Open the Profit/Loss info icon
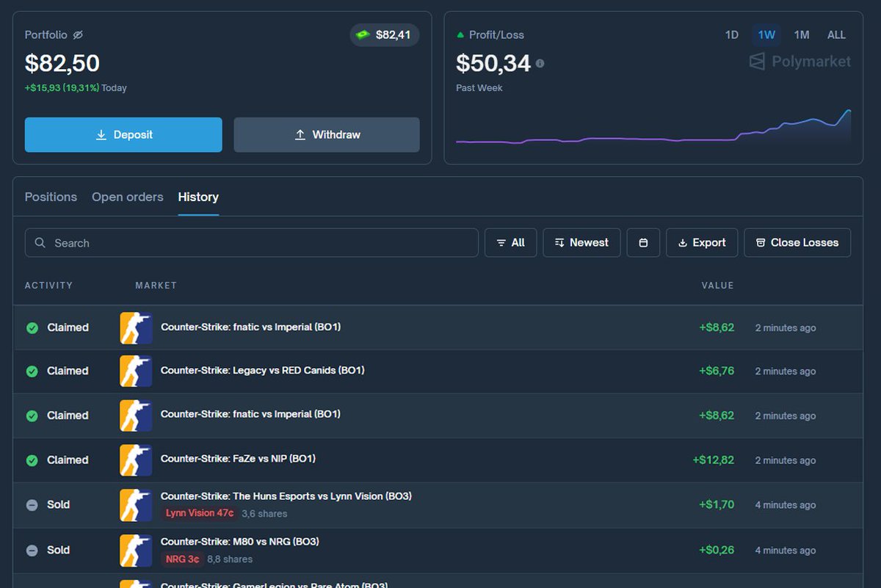Screen dimensions: 881x588 tap(540, 63)
